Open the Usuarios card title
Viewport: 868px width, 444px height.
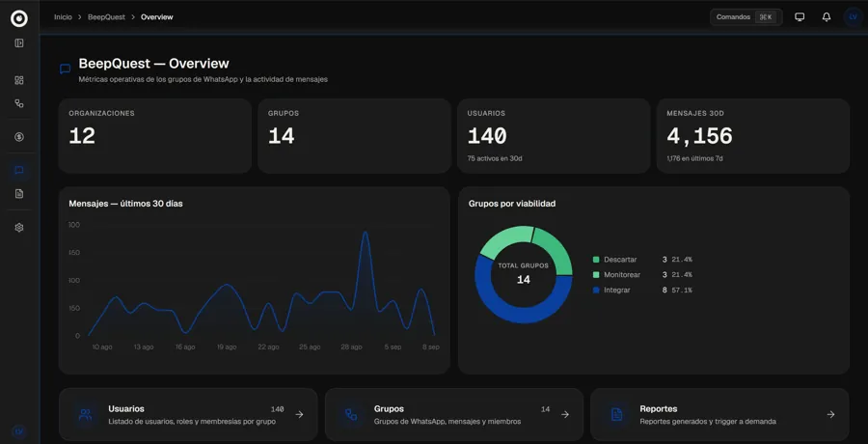[126, 408]
